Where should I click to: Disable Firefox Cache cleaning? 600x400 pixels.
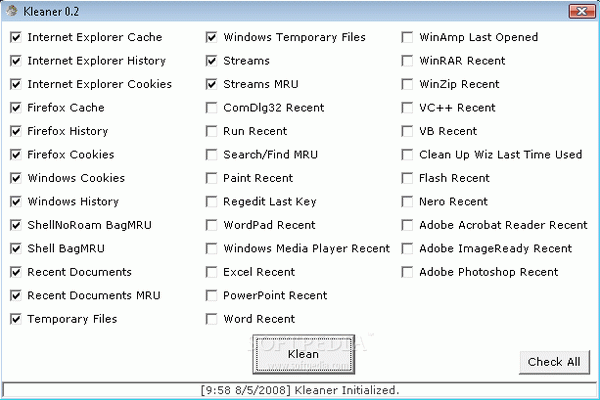pyautogui.click(x=16, y=108)
